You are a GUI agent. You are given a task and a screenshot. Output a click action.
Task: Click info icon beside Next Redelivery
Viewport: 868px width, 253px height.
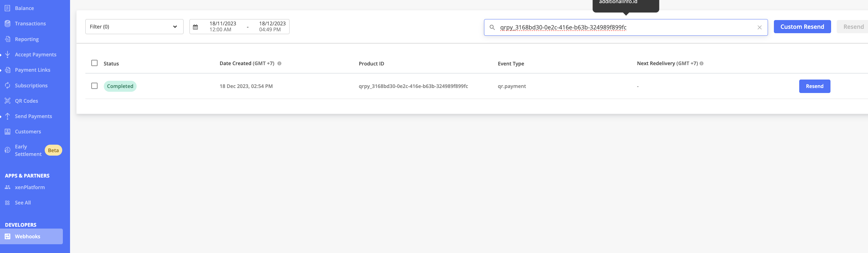[x=702, y=64]
